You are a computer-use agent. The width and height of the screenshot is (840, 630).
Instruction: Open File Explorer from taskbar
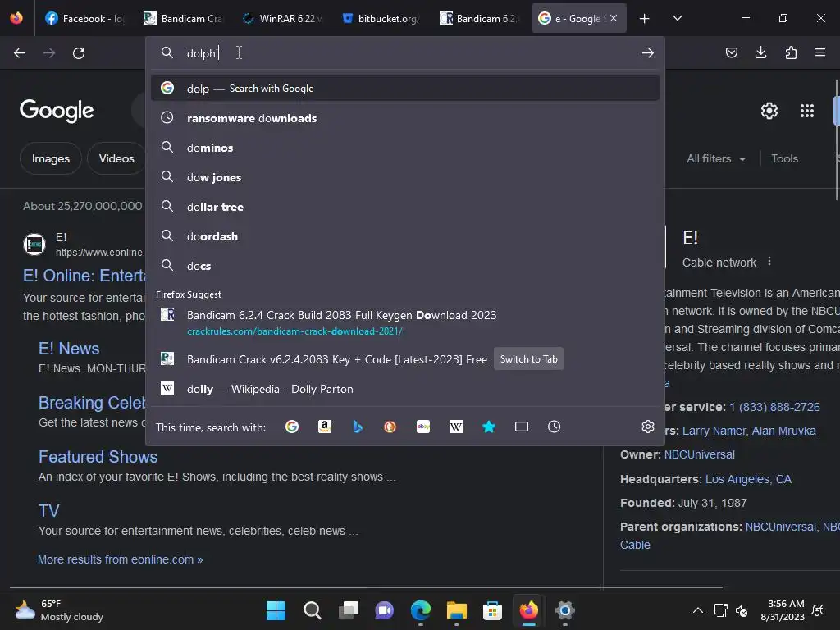(x=456, y=610)
